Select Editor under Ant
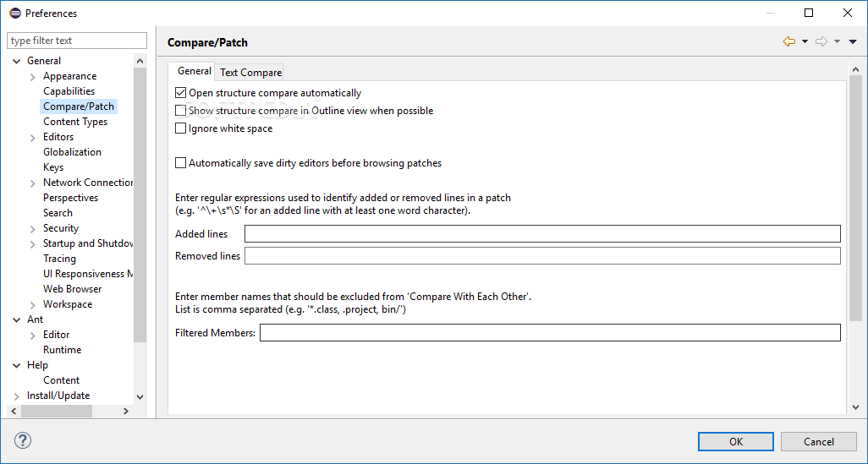868x464 pixels. [x=57, y=335]
